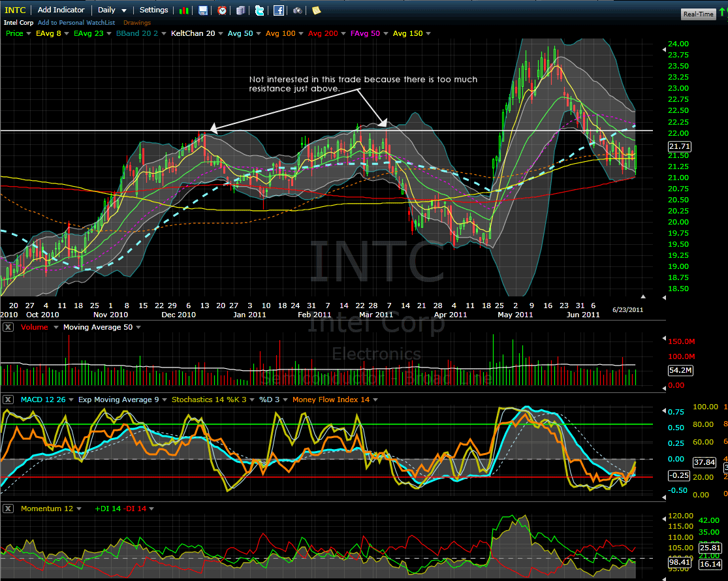Click the Add Indicator button

[x=61, y=10]
